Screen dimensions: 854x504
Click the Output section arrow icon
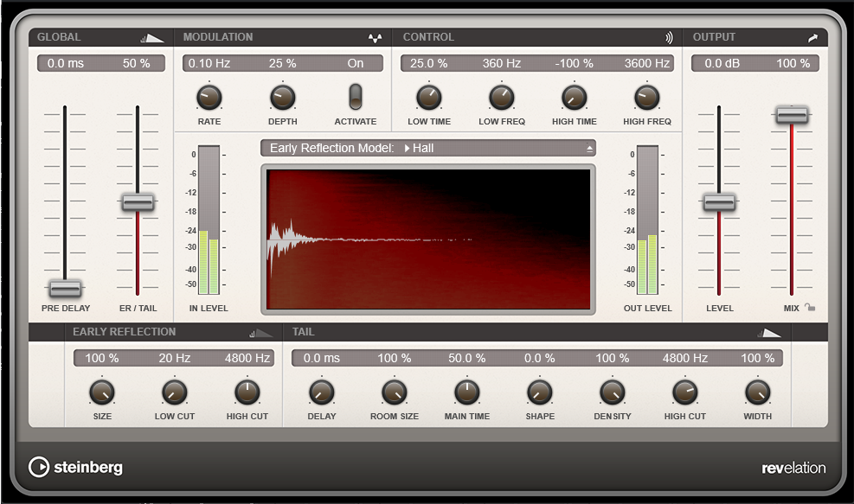812,38
